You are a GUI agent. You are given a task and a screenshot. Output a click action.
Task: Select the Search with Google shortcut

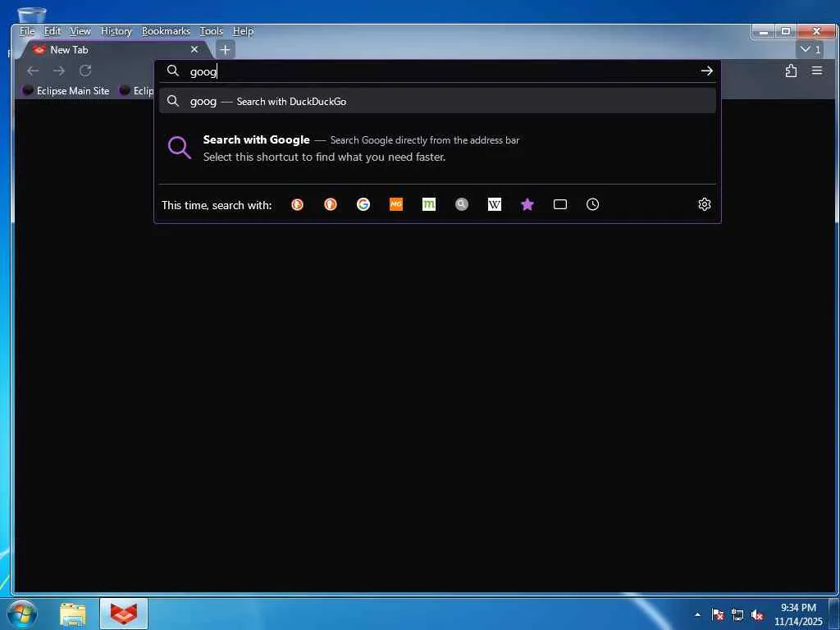(437, 148)
